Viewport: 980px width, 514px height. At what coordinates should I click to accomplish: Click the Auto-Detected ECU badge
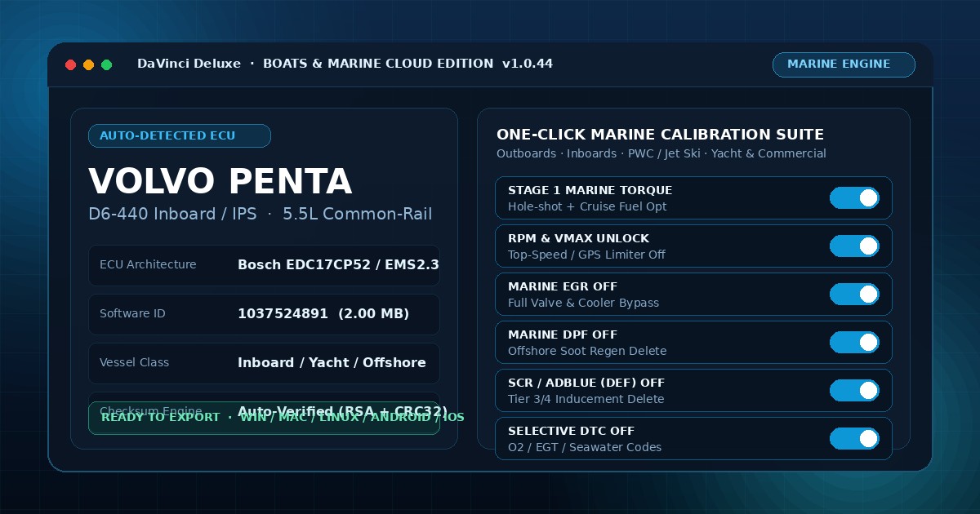(x=180, y=135)
